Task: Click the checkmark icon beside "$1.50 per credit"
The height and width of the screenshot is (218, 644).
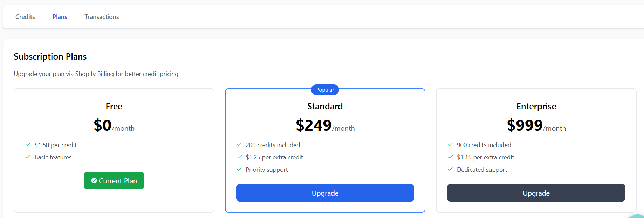Action: click(x=28, y=145)
